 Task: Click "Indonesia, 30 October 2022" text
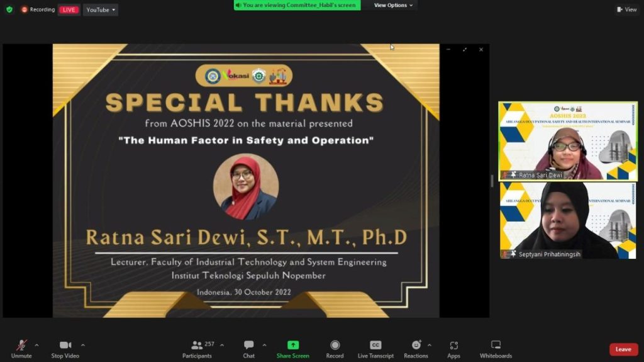pyautogui.click(x=244, y=292)
